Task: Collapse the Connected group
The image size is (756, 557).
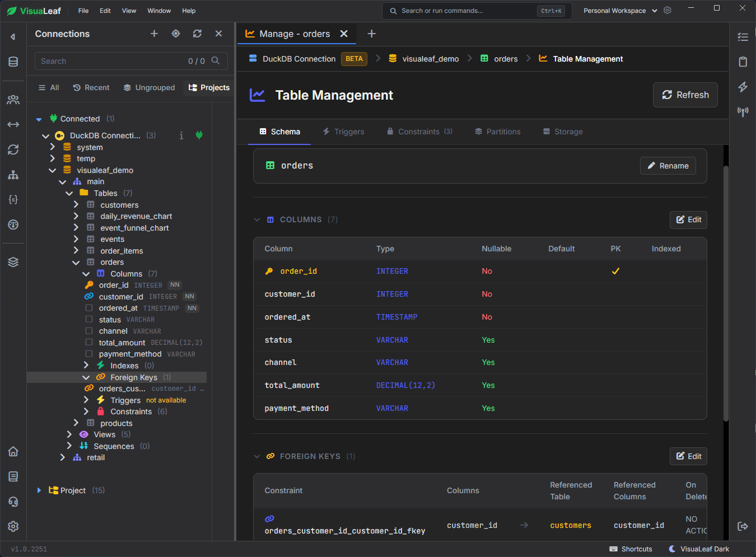Action: coord(39,119)
